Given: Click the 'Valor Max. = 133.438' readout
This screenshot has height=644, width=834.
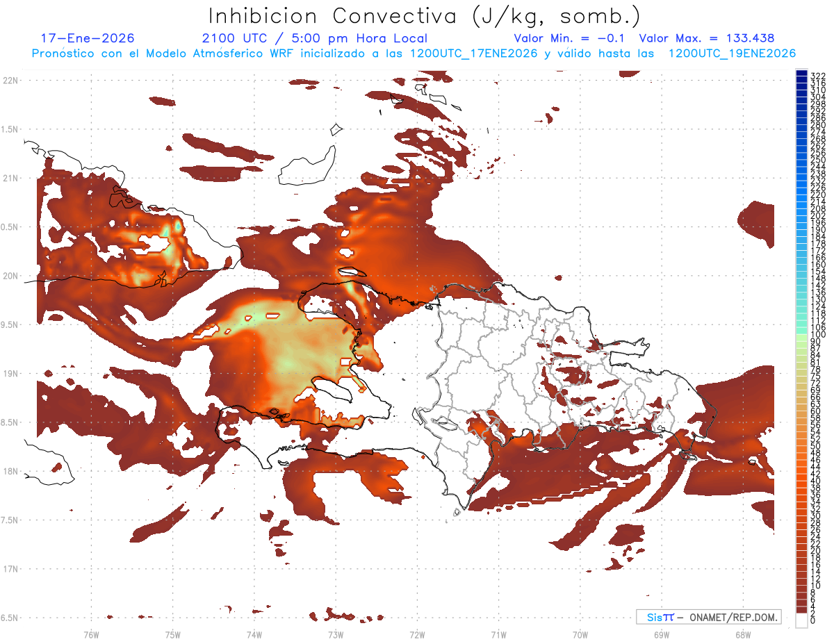Looking at the screenshot, I should (x=707, y=38).
